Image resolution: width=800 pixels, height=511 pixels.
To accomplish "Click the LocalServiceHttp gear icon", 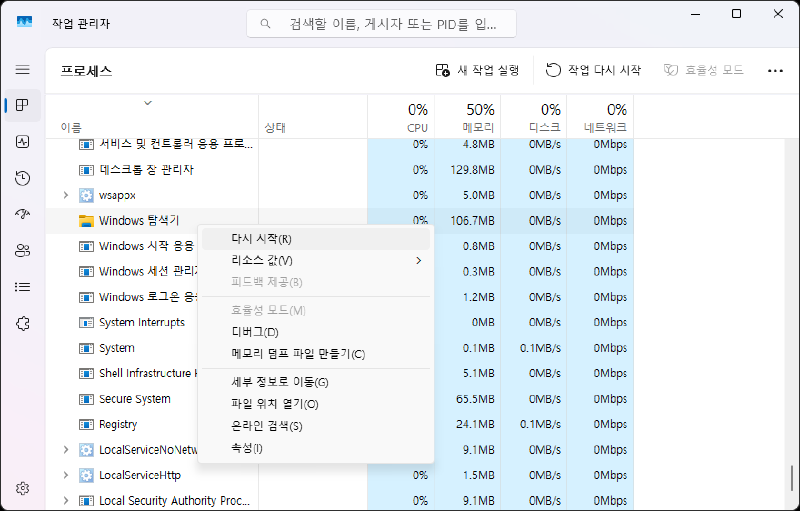I will pos(86,475).
